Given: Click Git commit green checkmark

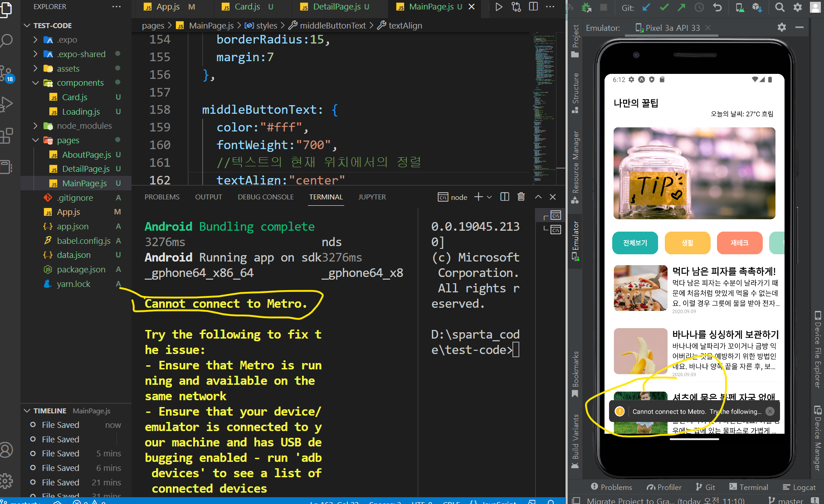Looking at the screenshot, I should [664, 7].
